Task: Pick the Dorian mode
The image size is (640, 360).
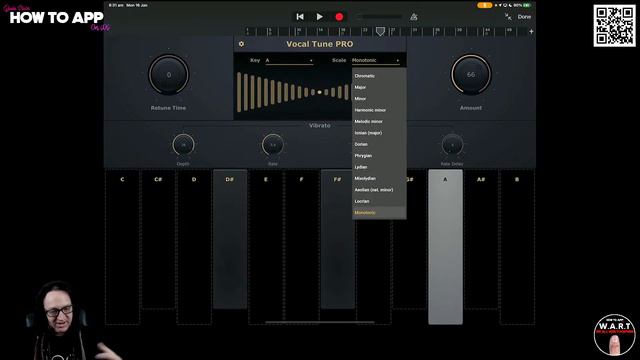Action: [x=379, y=144]
